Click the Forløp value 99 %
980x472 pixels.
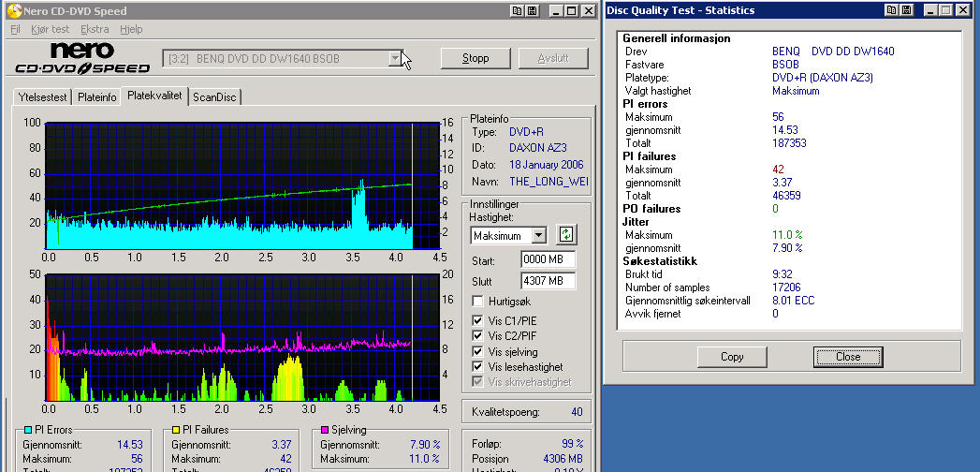573,443
